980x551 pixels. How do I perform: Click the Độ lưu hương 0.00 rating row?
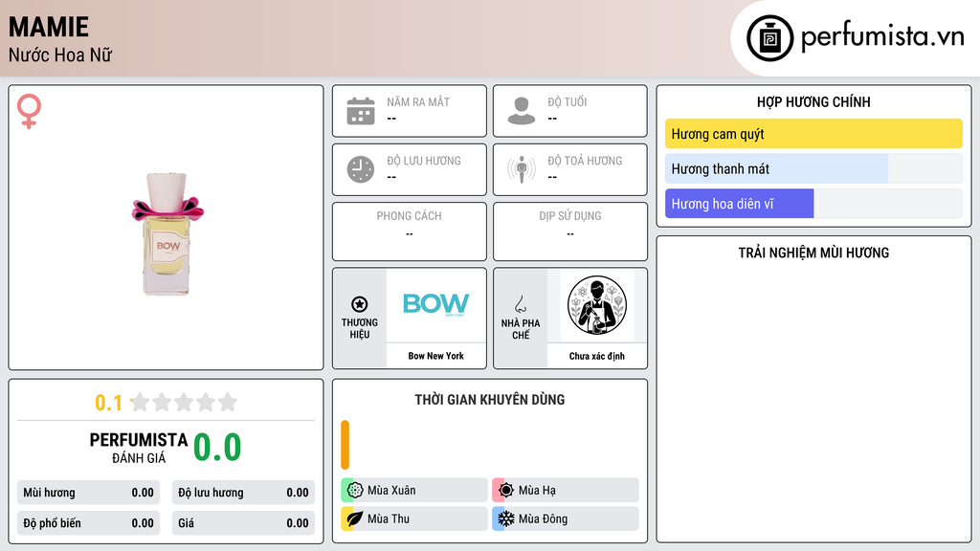tap(243, 493)
